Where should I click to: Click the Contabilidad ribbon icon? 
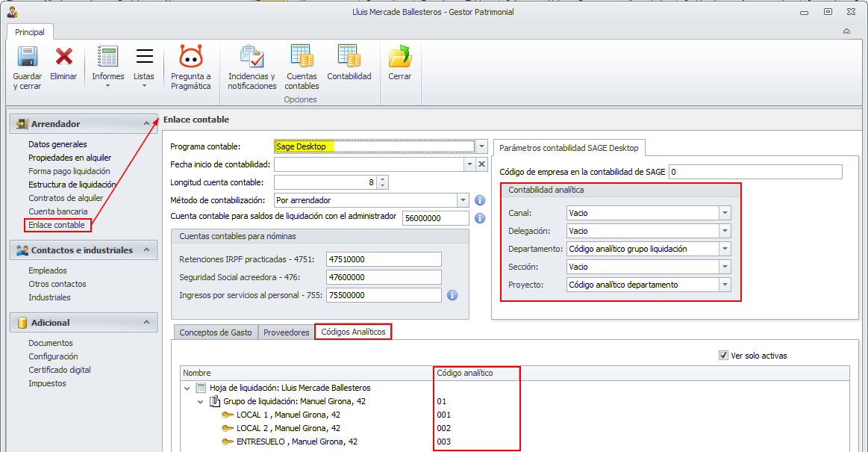pos(349,57)
